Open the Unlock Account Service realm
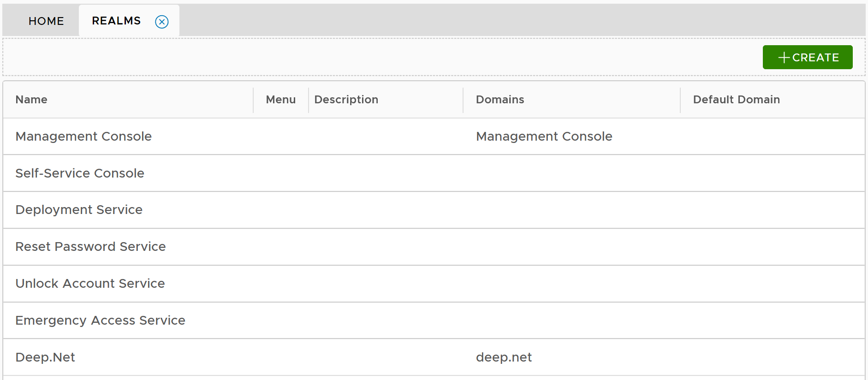 coord(90,284)
